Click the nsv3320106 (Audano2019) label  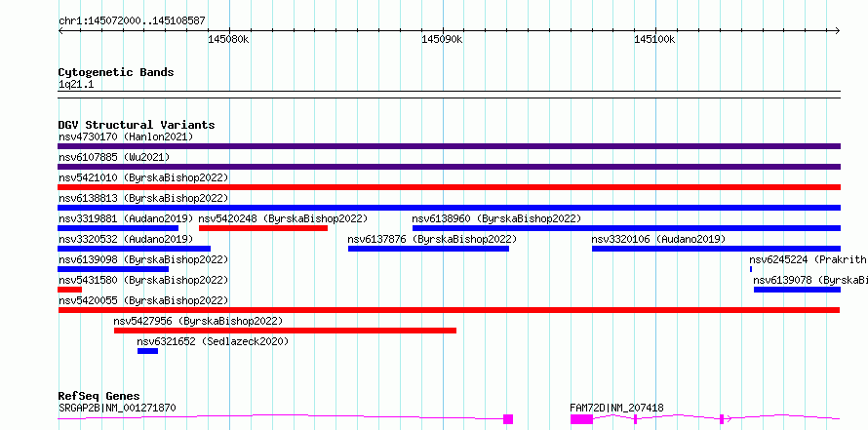coord(658,239)
